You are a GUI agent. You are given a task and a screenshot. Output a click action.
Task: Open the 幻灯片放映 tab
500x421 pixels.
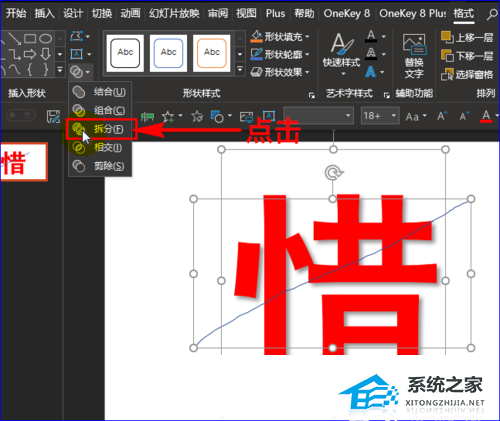click(174, 13)
